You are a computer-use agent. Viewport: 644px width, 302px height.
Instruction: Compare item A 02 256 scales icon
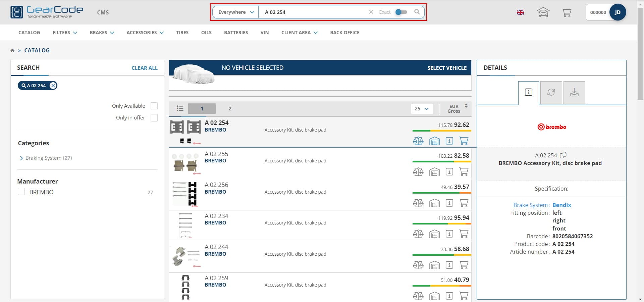418,203
